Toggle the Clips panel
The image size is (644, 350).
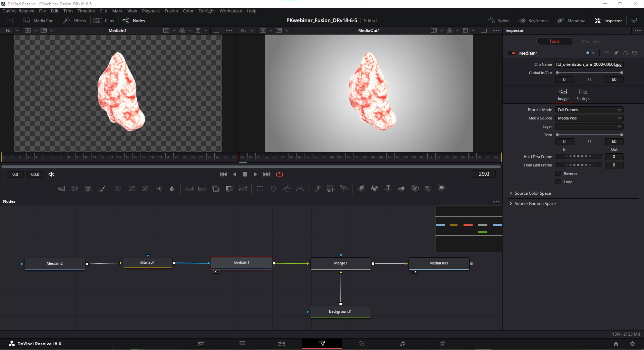104,20
